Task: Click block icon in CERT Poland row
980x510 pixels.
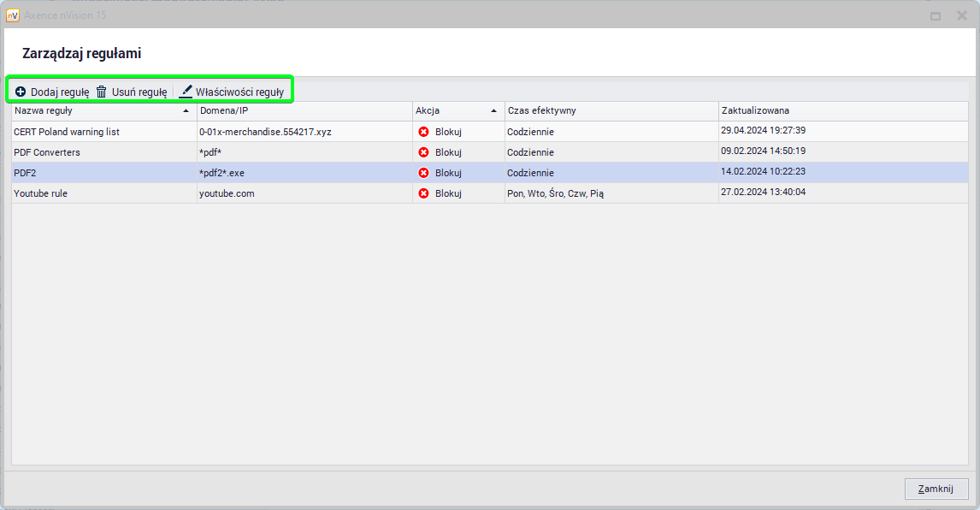Action: tap(423, 132)
